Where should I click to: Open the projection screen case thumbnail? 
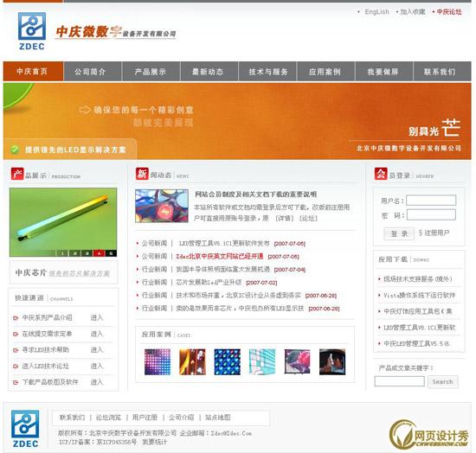(x=297, y=361)
